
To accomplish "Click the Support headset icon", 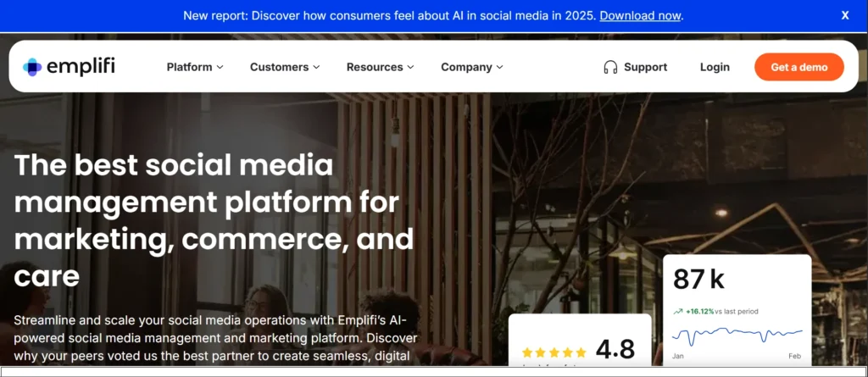I will pos(610,67).
